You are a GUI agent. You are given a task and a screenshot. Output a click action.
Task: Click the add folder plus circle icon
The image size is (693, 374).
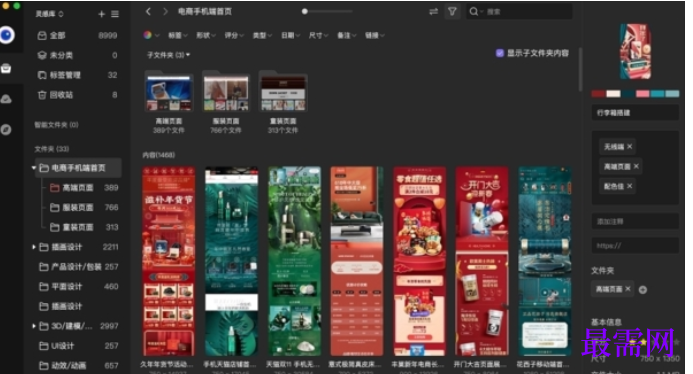pos(643,290)
